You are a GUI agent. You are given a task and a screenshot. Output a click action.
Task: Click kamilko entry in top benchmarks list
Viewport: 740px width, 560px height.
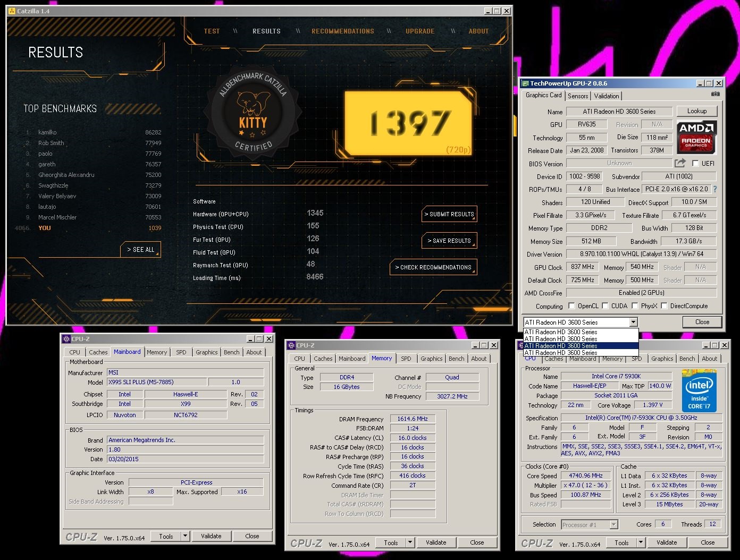[93, 132]
